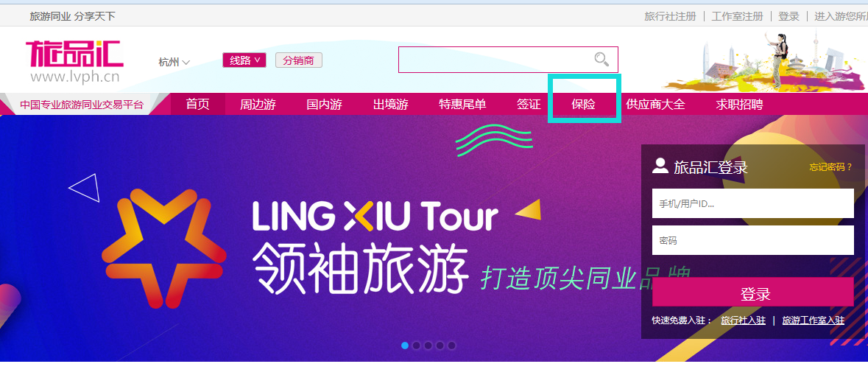Select the third carousel indicator dot
Image resolution: width=868 pixels, height=375 pixels.
click(428, 345)
